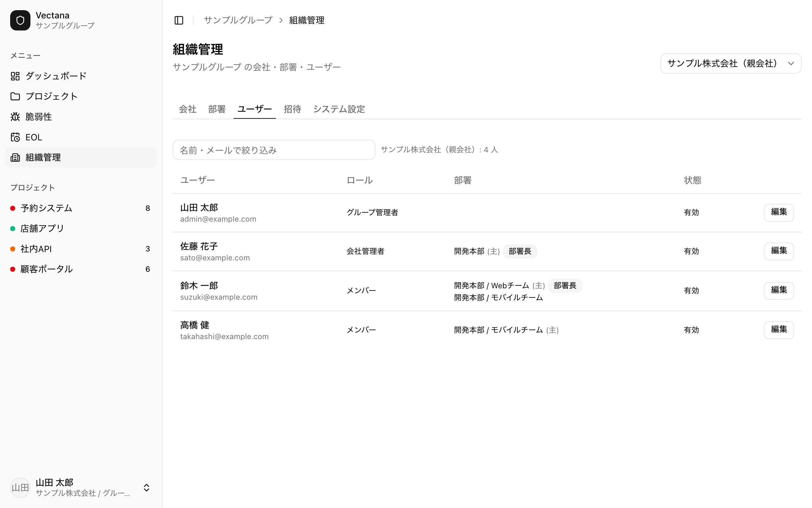Click the name 鈴木 一郎 in user table
The image size is (812, 508).
pyautogui.click(x=199, y=285)
